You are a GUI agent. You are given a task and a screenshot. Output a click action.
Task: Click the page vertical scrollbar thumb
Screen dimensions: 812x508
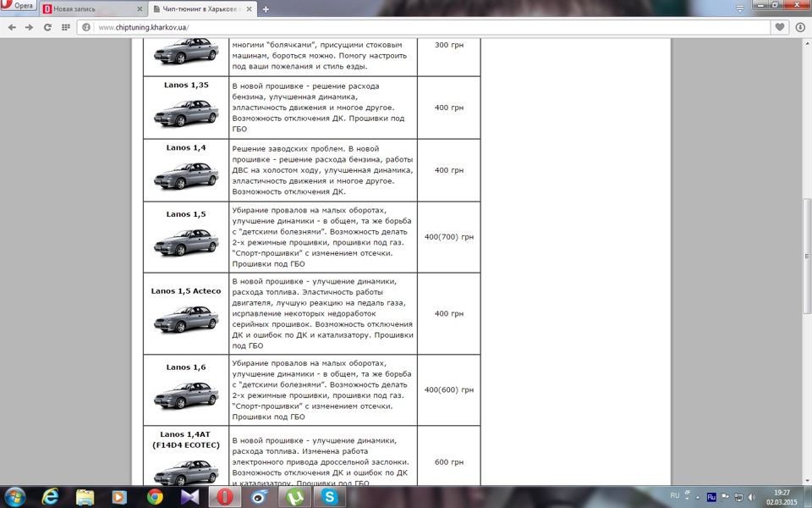806,256
